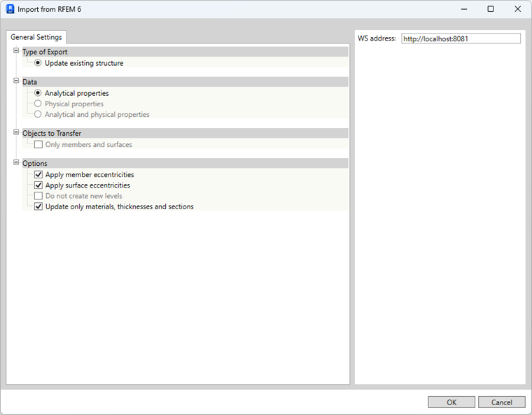Disable Update only materials, thicknesses and sections

[x=38, y=206]
